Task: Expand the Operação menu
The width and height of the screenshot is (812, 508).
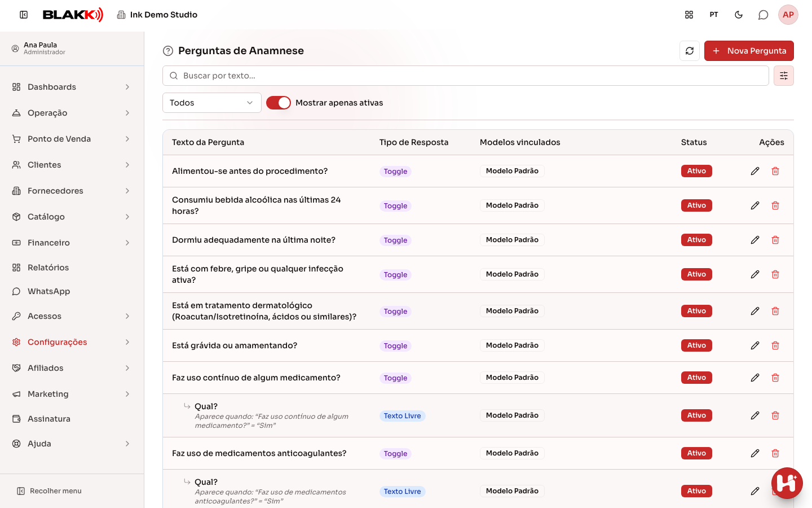Action: tap(72, 113)
